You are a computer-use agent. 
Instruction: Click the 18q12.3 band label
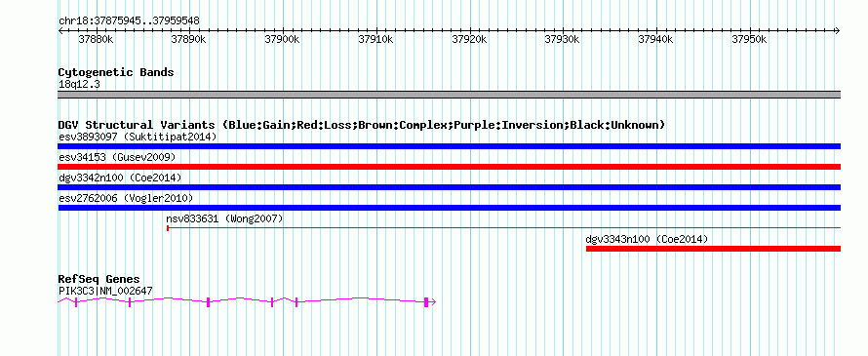(x=79, y=85)
